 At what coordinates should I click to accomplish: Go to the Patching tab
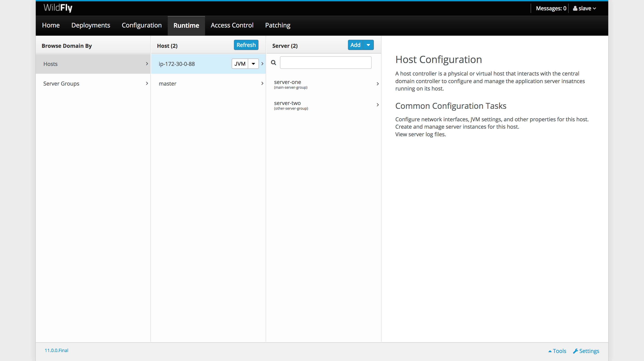pos(278,25)
